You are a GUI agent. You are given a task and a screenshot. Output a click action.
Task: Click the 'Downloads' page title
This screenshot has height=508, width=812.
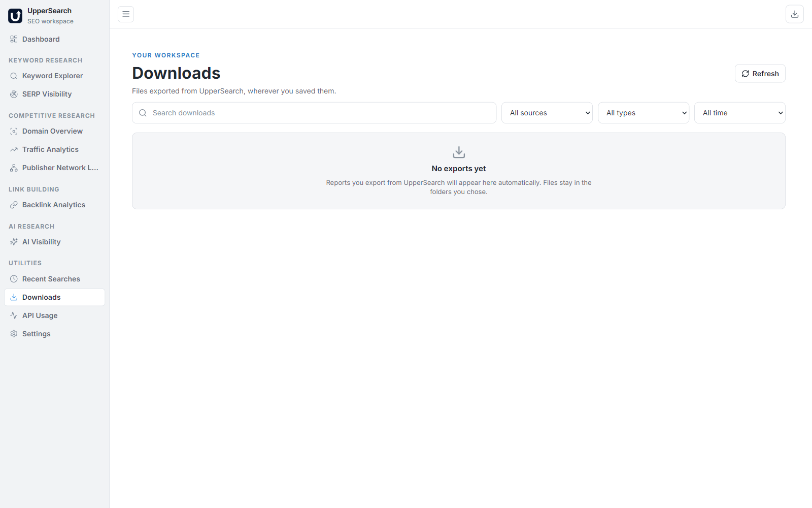click(176, 73)
